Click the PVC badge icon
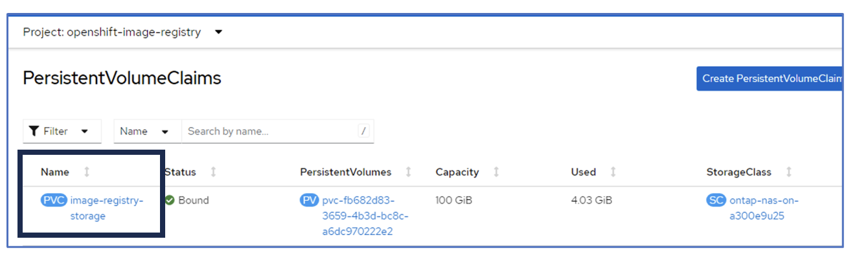Image resolution: width=868 pixels, height=263 pixels. 54,200
